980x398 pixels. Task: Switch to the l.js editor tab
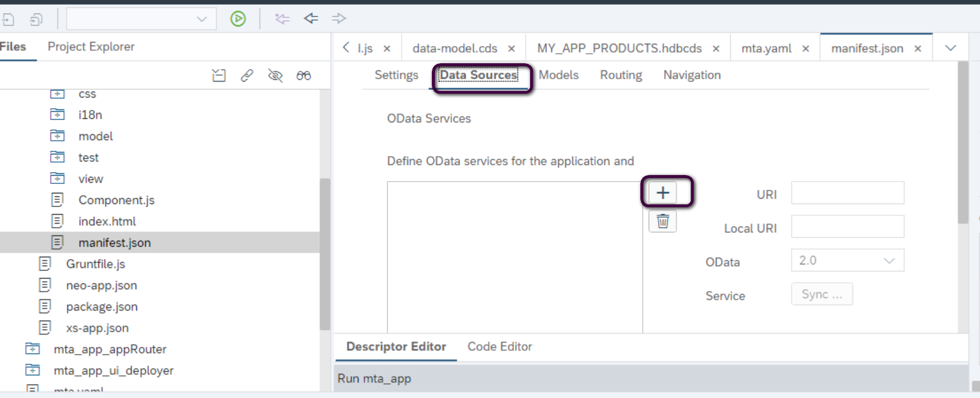pyautogui.click(x=365, y=48)
